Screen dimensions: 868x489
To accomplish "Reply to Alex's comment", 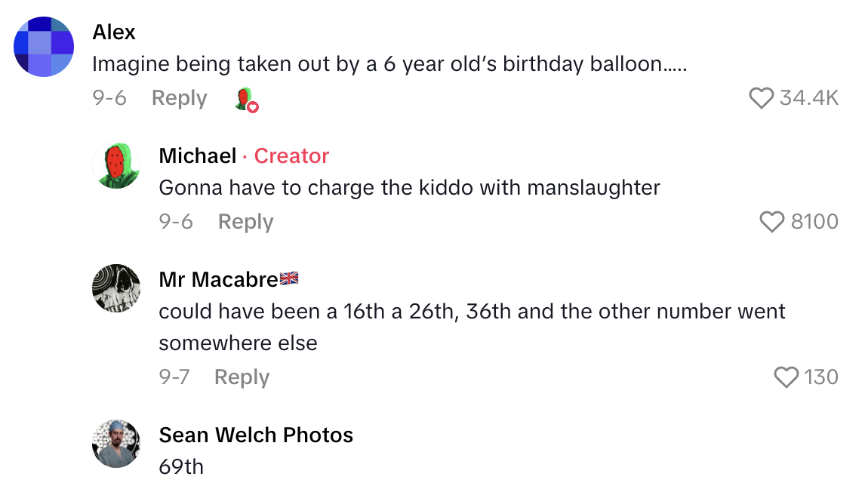I will pyautogui.click(x=179, y=98).
